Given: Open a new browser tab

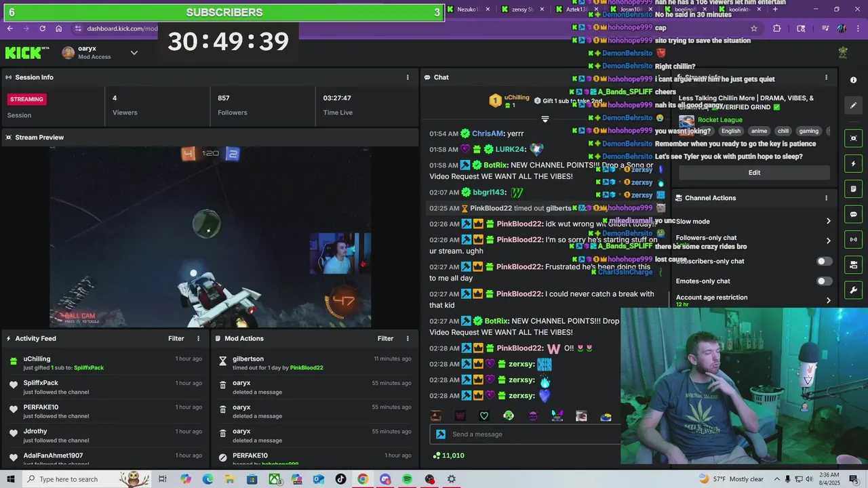Looking at the screenshot, I should click(775, 9).
